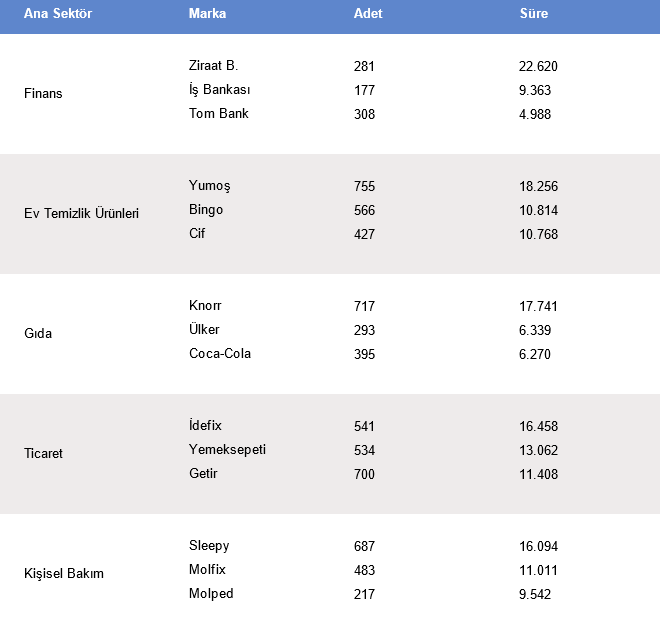Click the Ana Sektör column header
Viewport: 660px width, 634px height.
[51, 14]
